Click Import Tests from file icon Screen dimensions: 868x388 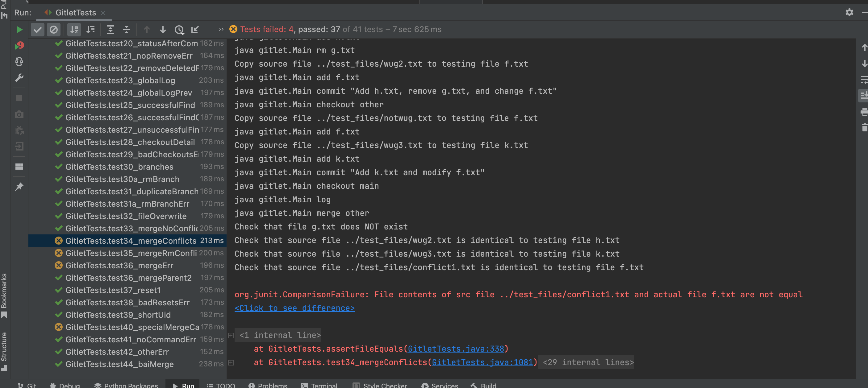tap(195, 30)
